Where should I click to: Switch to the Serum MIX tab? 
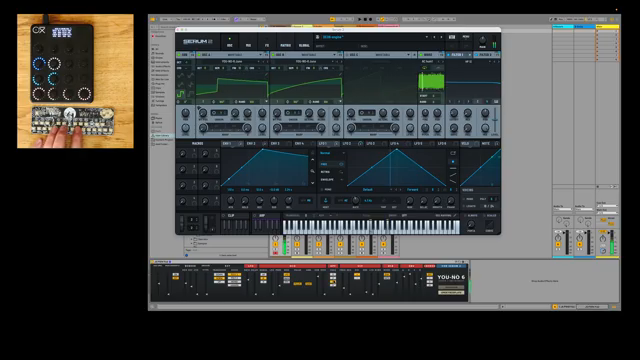pos(248,43)
